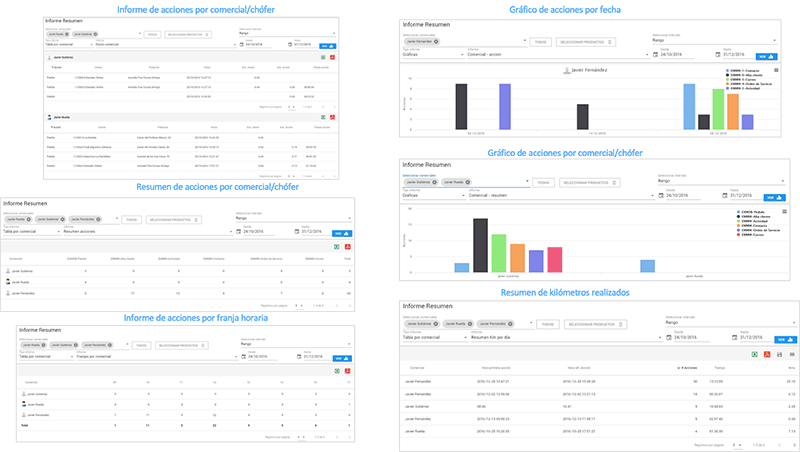Open Hasta calendar icon in kilómetros realizados panel
Screen dimensions: 800x452
pyautogui.click(x=735, y=337)
